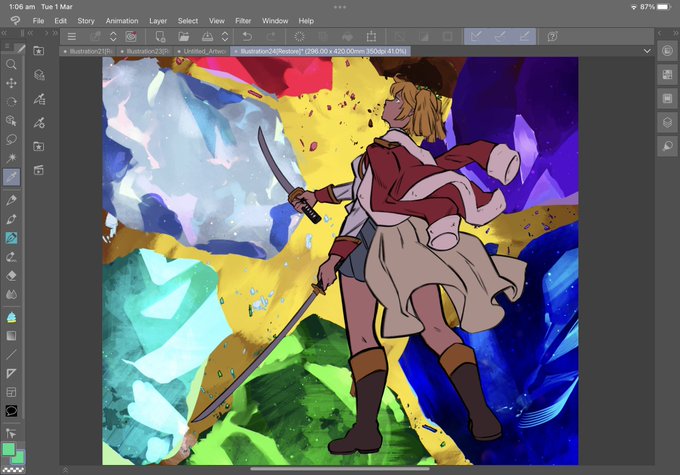Viewport: 680px width, 475px height.
Task: Select the Eraser tool
Action: pyautogui.click(x=11, y=275)
